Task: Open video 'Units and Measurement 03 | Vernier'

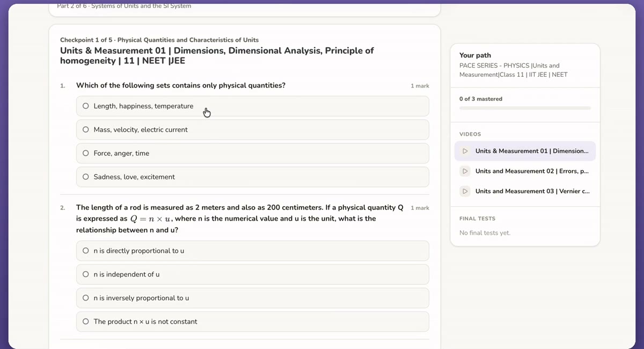Action: [525, 191]
